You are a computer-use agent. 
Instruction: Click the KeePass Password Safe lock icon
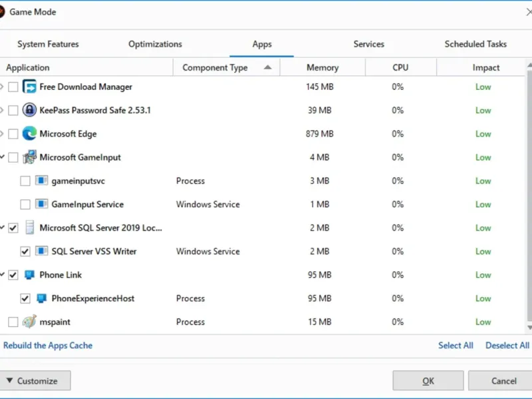click(x=29, y=110)
